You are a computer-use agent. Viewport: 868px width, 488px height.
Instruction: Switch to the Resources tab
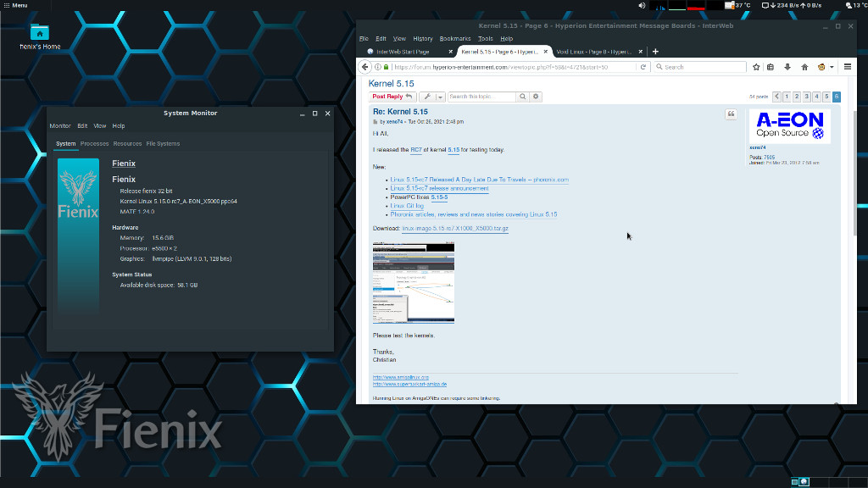(x=127, y=143)
